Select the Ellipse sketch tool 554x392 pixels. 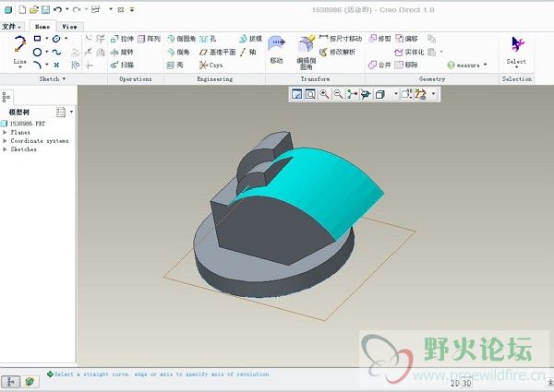tap(56, 39)
